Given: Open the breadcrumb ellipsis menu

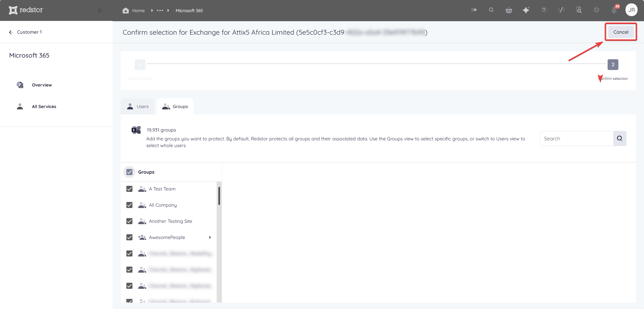Looking at the screenshot, I should pos(160,10).
